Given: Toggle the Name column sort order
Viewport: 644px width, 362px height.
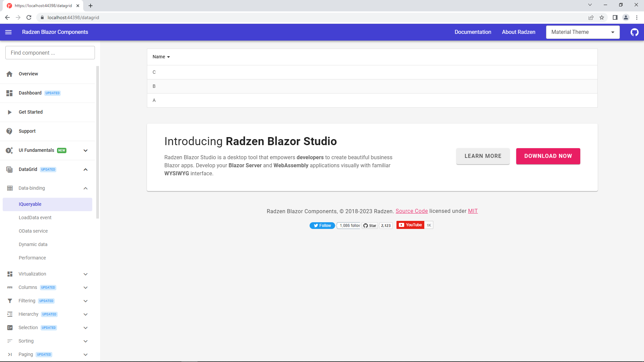Looking at the screenshot, I should (161, 57).
